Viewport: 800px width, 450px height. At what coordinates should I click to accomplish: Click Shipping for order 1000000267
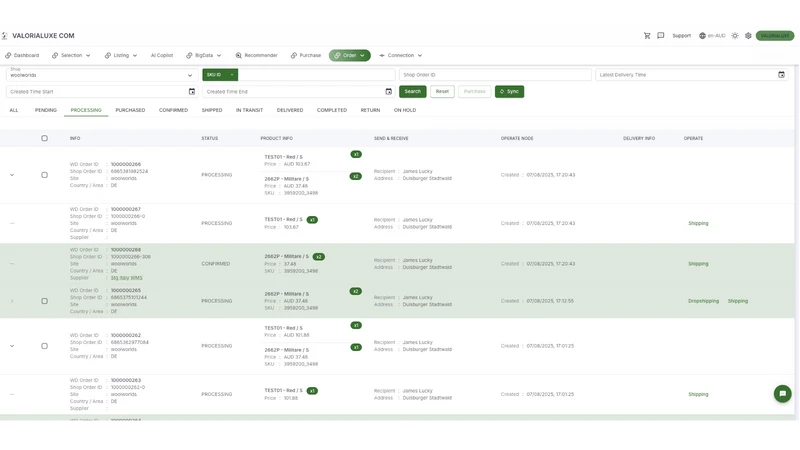(698, 223)
